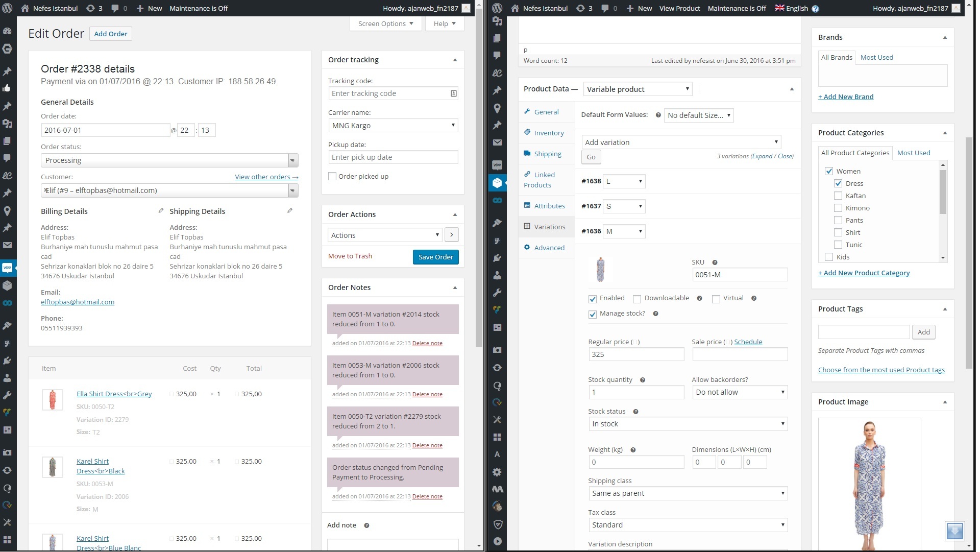Click map marker icon in left sidebar
This screenshot has height=552, width=980.
click(x=7, y=210)
